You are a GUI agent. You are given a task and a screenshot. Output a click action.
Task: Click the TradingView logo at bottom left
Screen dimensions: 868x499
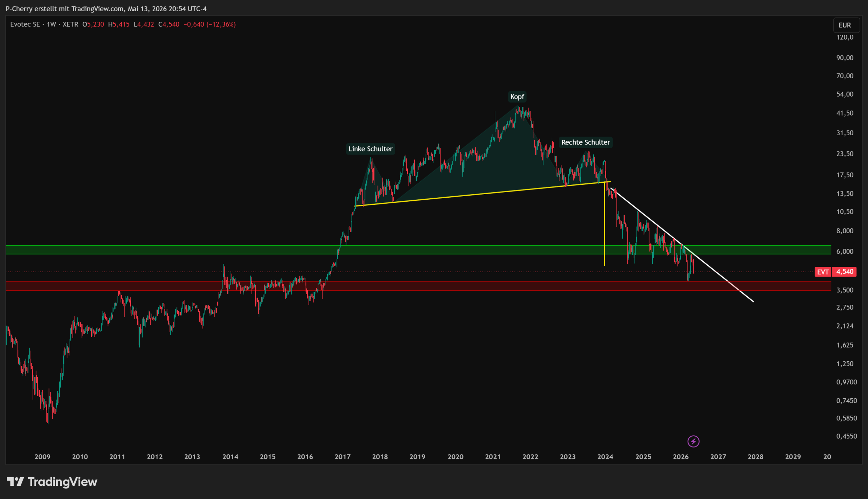click(x=52, y=482)
